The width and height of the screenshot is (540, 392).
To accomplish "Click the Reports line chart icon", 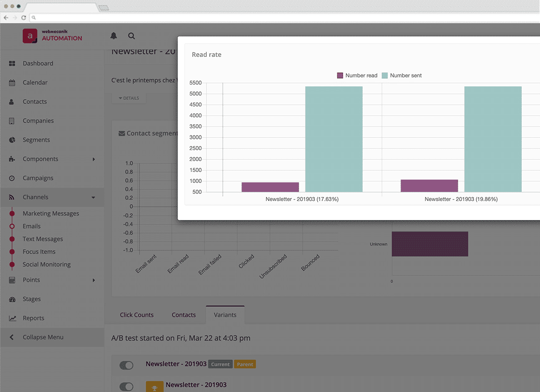I will click(12, 318).
